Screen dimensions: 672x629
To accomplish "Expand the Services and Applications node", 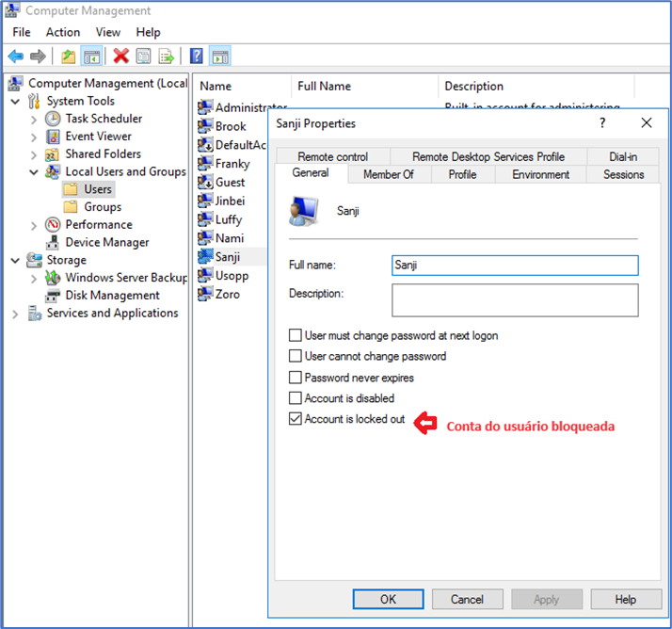I will [15, 314].
